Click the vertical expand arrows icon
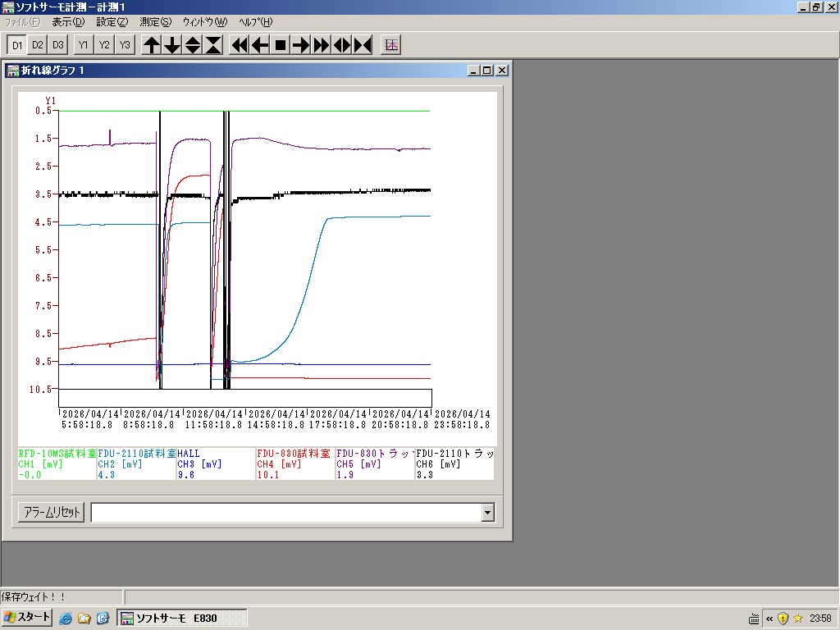Image resolution: width=840 pixels, height=630 pixels. point(193,45)
